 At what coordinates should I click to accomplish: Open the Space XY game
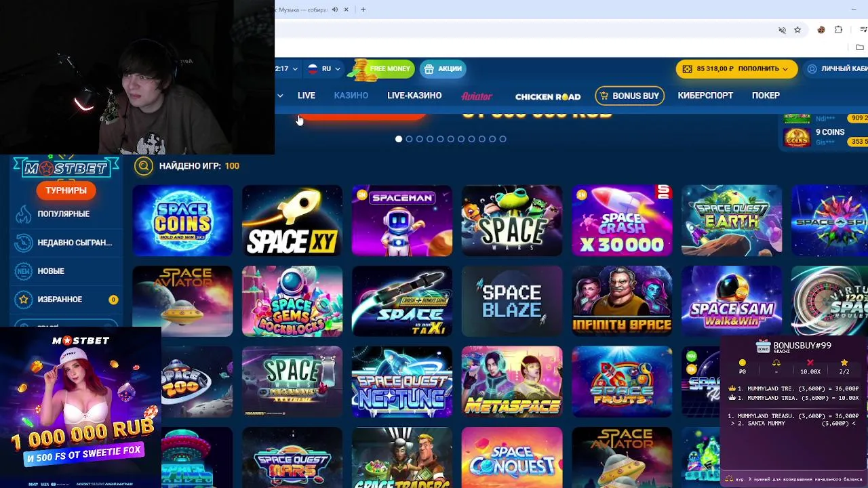(292, 221)
